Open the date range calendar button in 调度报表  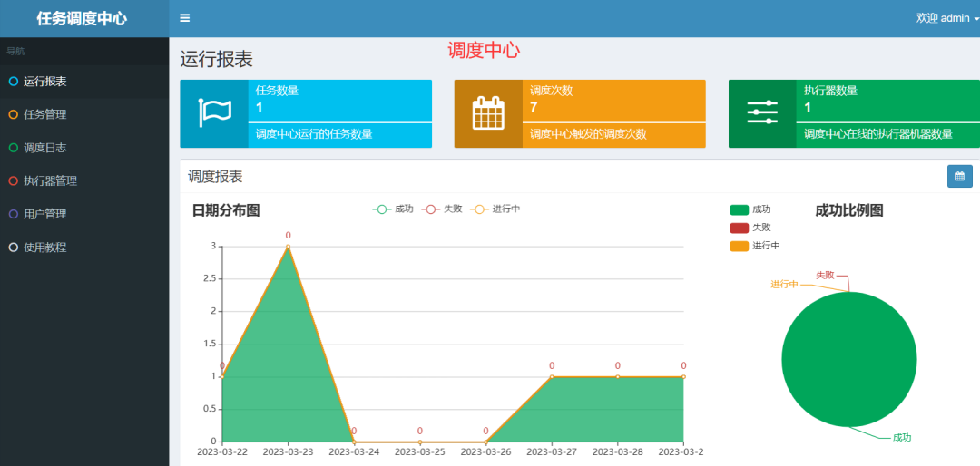(960, 176)
